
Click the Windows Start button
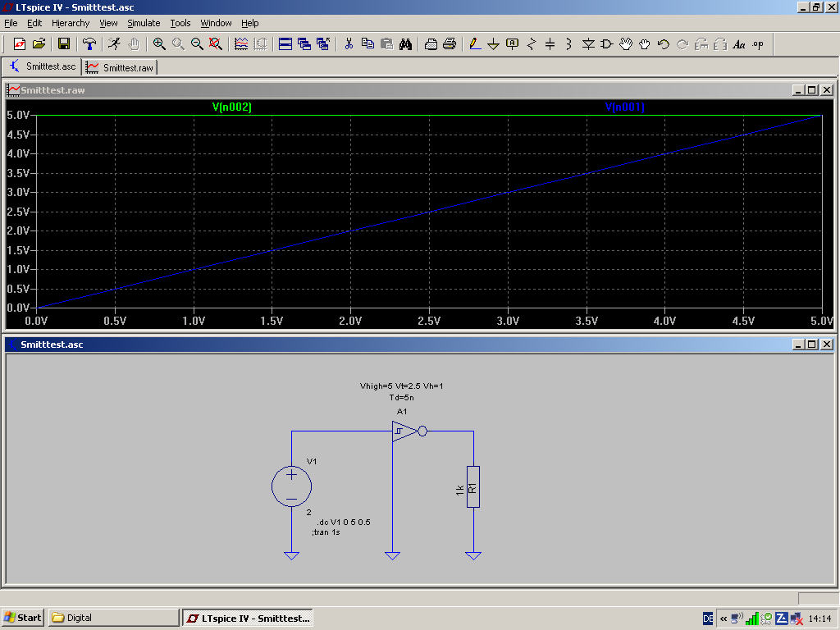tap(23, 618)
